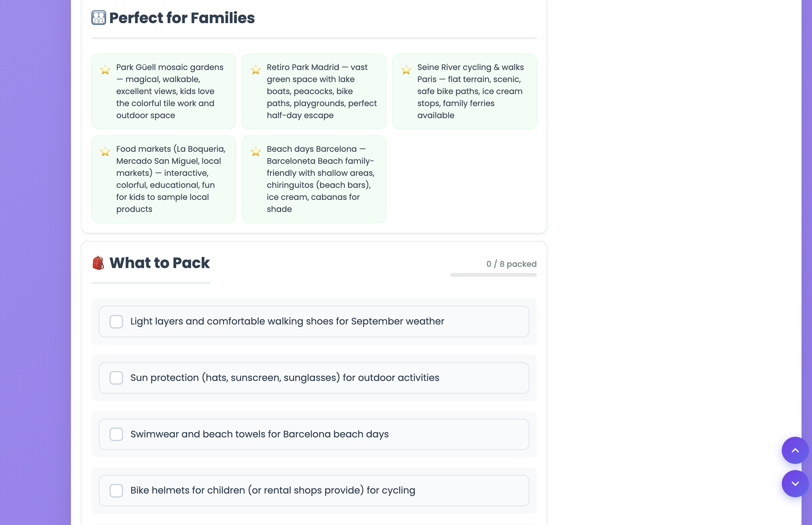Screen dimensions: 812x525
Task: Click the star icon on Food markets card
Action: point(105,151)
